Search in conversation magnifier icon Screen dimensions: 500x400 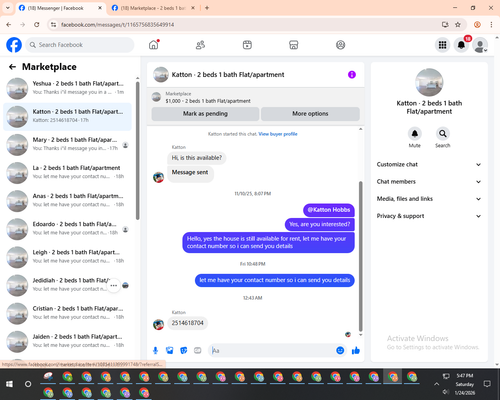tap(442, 134)
